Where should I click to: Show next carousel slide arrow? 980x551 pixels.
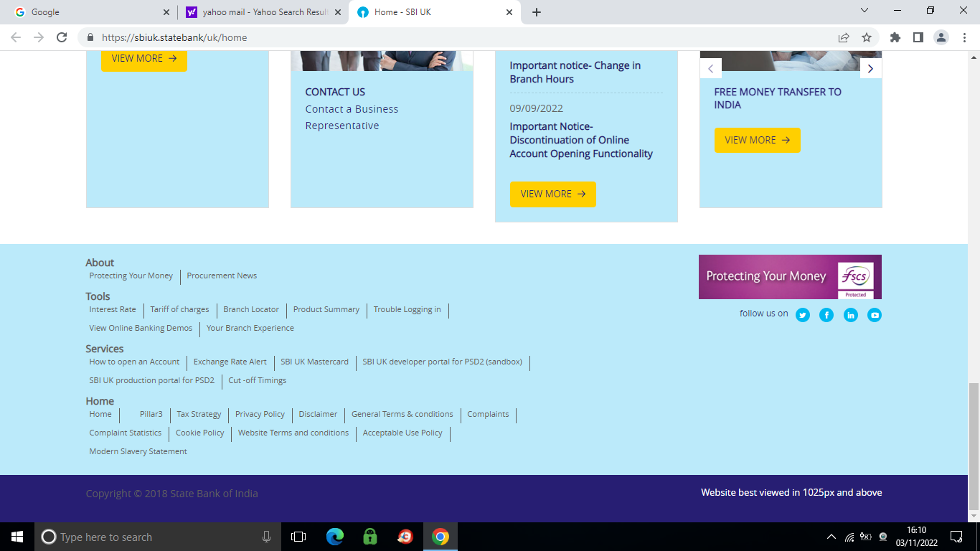coord(870,68)
